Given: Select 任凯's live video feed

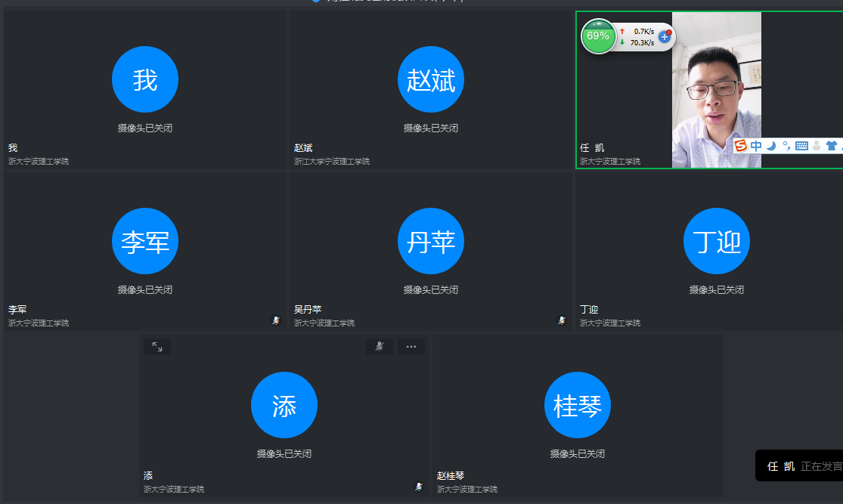Looking at the screenshot, I should coord(716,83).
